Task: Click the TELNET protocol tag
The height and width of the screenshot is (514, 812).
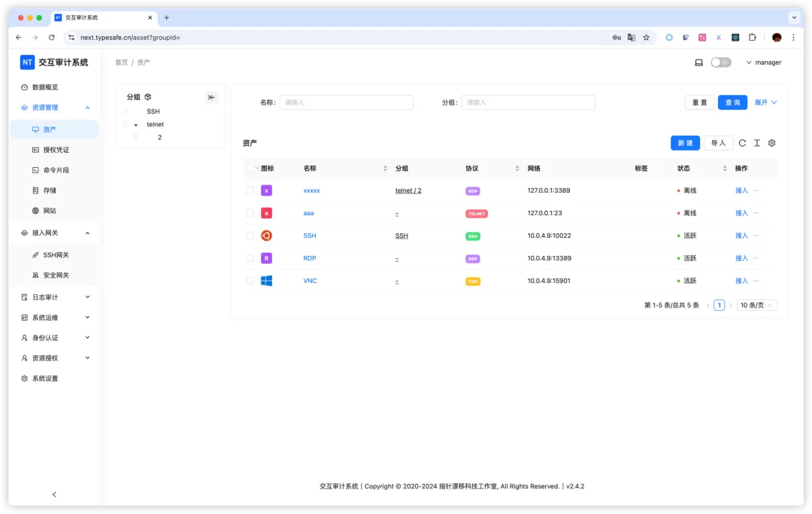Action: [x=477, y=214]
